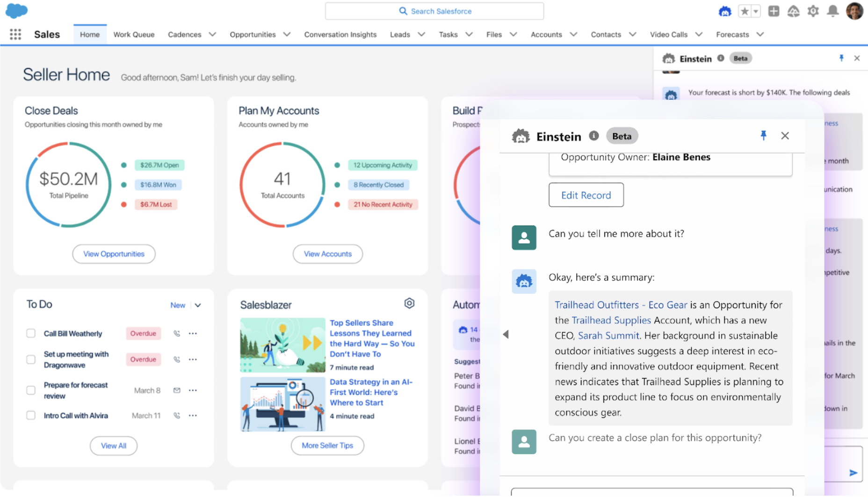The image size is (868, 497).
Task: Open the Work Queue tab
Action: click(x=134, y=34)
